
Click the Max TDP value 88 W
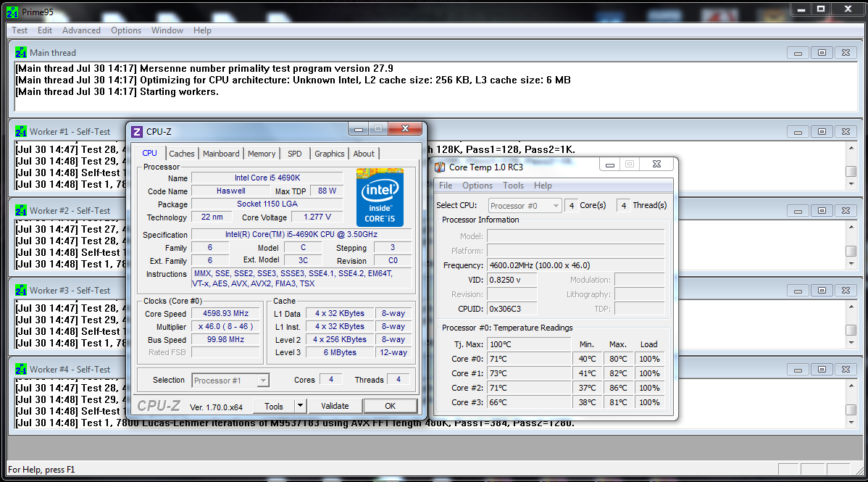coord(327,191)
